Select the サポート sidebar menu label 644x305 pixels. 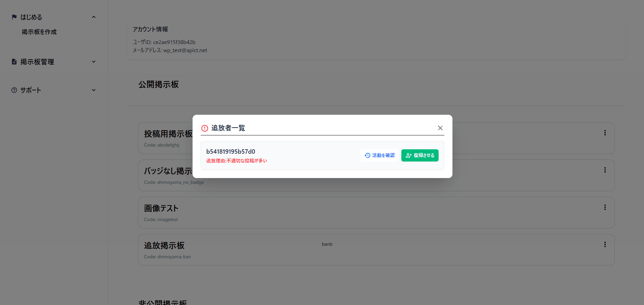(x=31, y=90)
